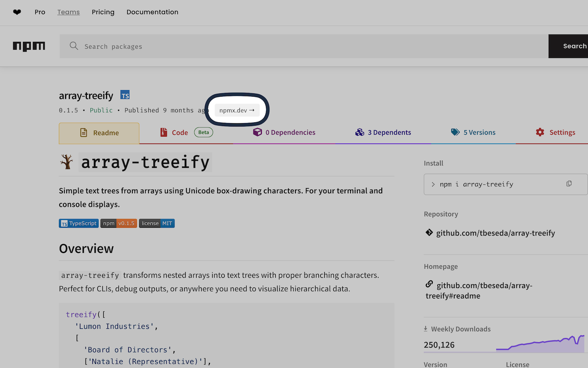The image size is (588, 368).
Task: Click the npm heart icon
Action: click(17, 12)
